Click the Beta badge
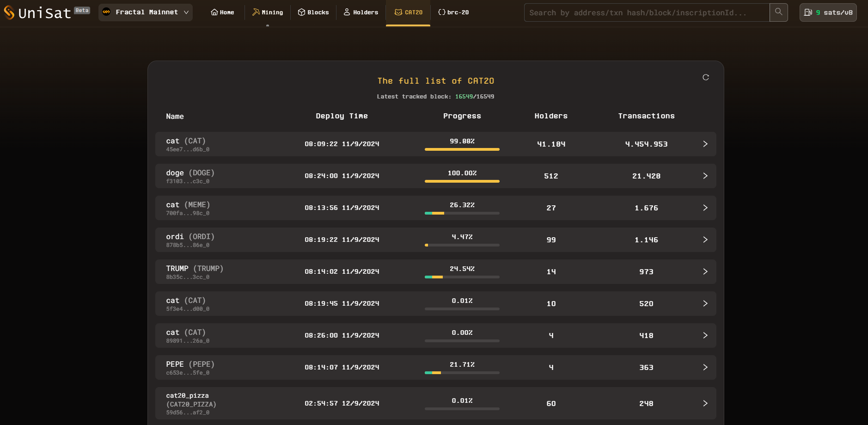 (x=82, y=10)
